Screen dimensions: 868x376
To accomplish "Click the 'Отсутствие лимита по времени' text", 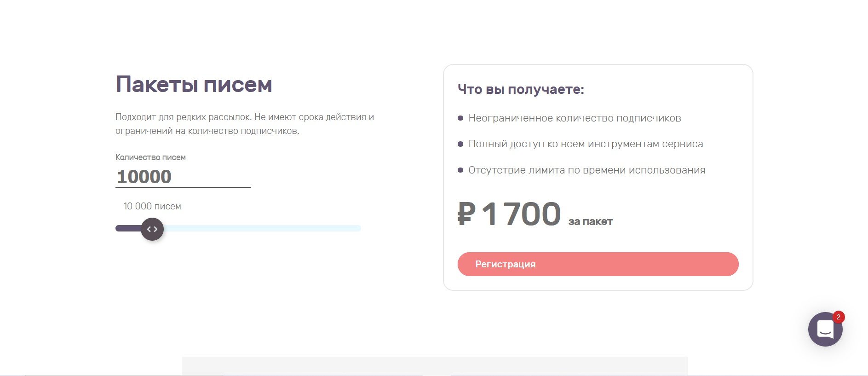I will point(586,170).
